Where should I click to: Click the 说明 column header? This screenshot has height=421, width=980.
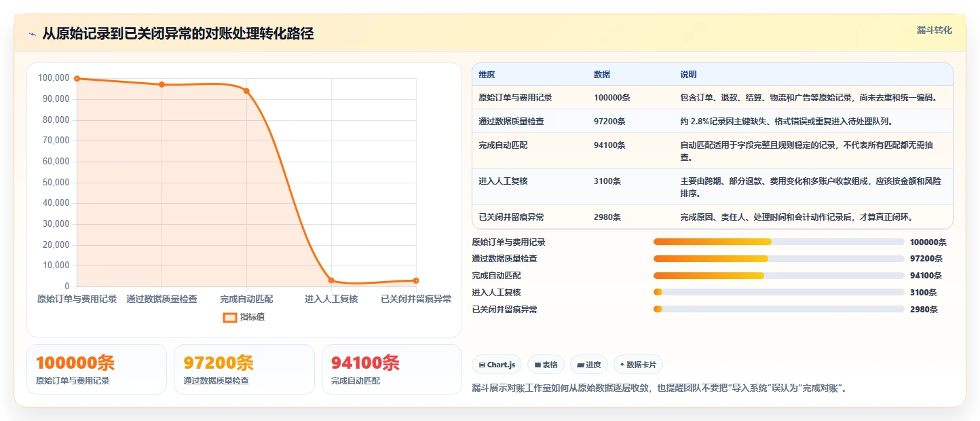pos(688,75)
